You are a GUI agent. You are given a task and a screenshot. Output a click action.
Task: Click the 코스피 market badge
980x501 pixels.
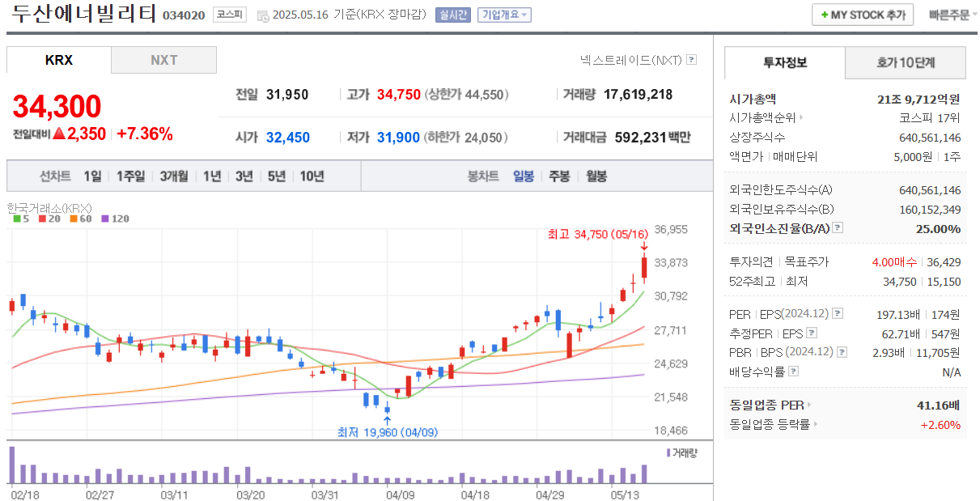230,15
